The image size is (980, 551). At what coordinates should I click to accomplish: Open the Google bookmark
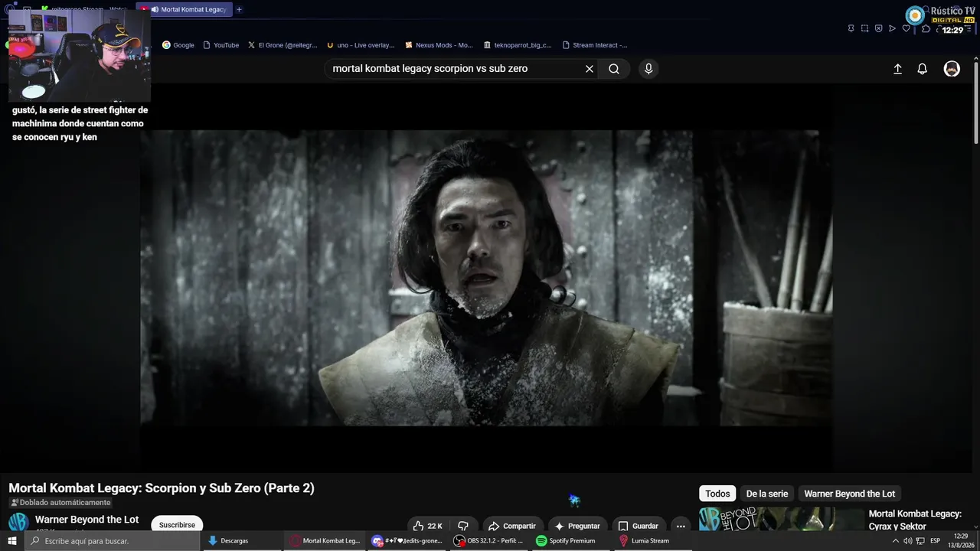(178, 45)
